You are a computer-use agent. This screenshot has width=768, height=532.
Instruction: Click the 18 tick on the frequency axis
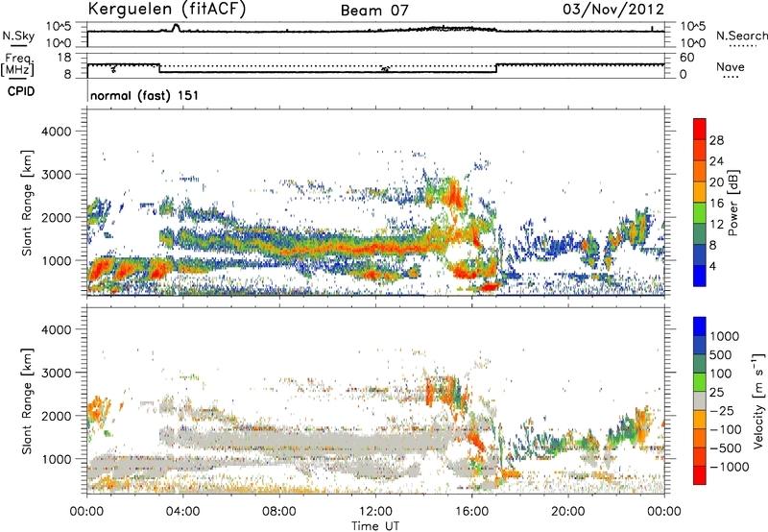click(64, 58)
